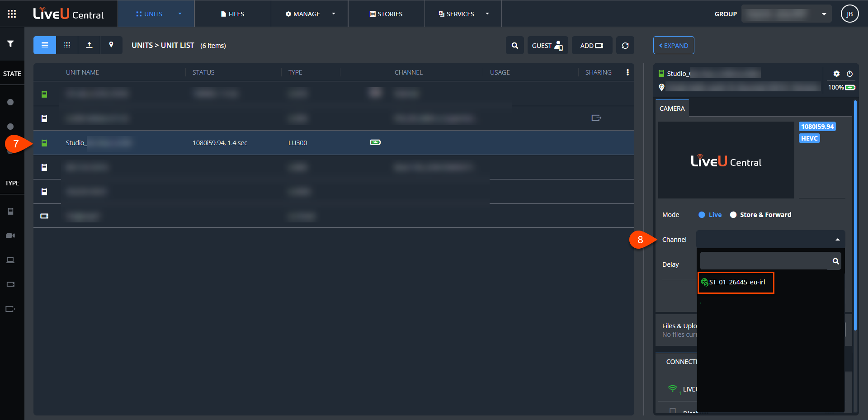Toggle the second state filter circle
868x420 pixels.
(x=10, y=127)
